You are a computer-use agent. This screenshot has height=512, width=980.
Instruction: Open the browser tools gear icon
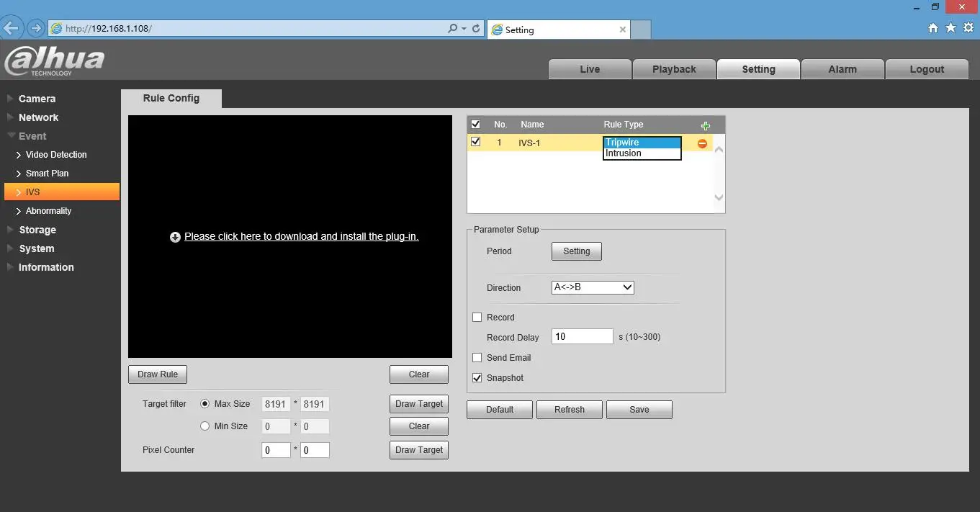[x=968, y=27]
